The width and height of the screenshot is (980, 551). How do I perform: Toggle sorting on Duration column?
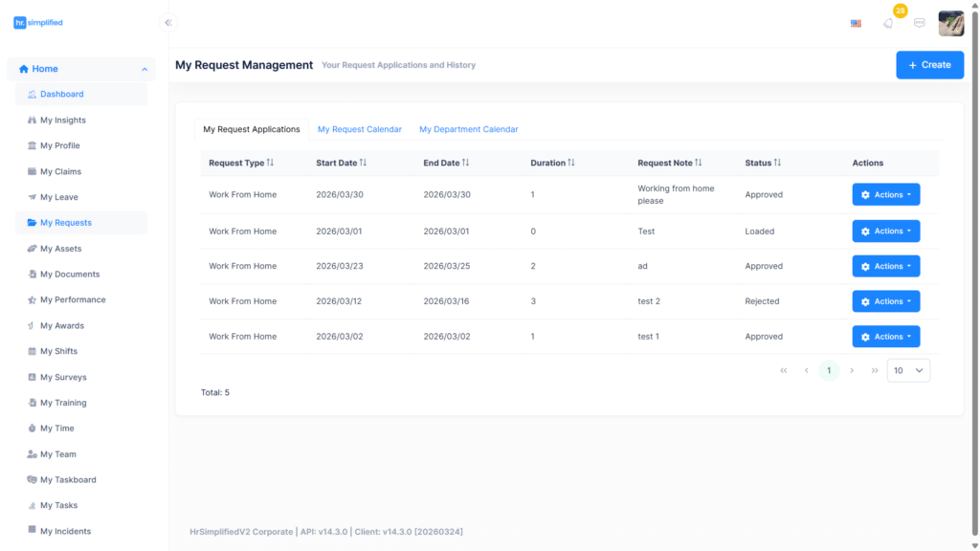(x=571, y=163)
